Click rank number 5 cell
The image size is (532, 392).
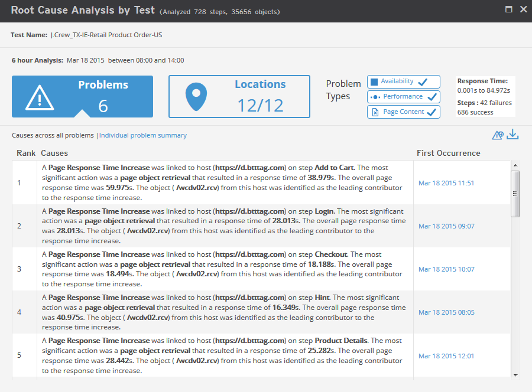click(24, 355)
